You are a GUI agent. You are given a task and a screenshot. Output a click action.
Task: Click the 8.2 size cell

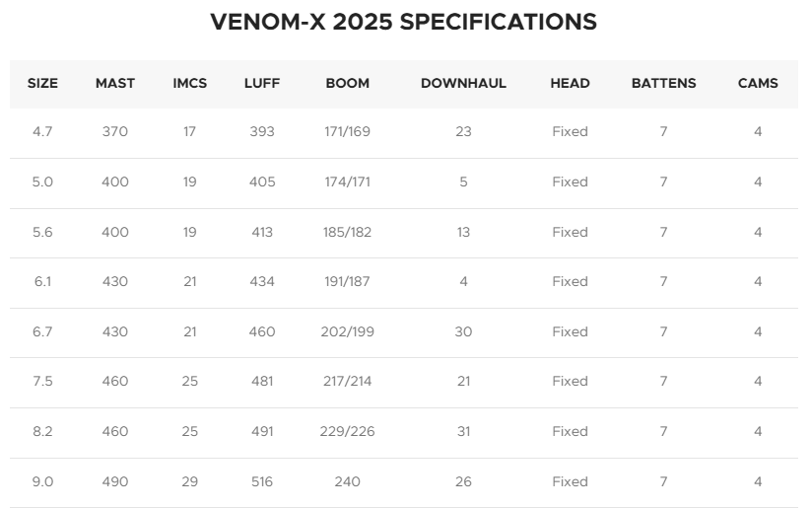(x=42, y=432)
